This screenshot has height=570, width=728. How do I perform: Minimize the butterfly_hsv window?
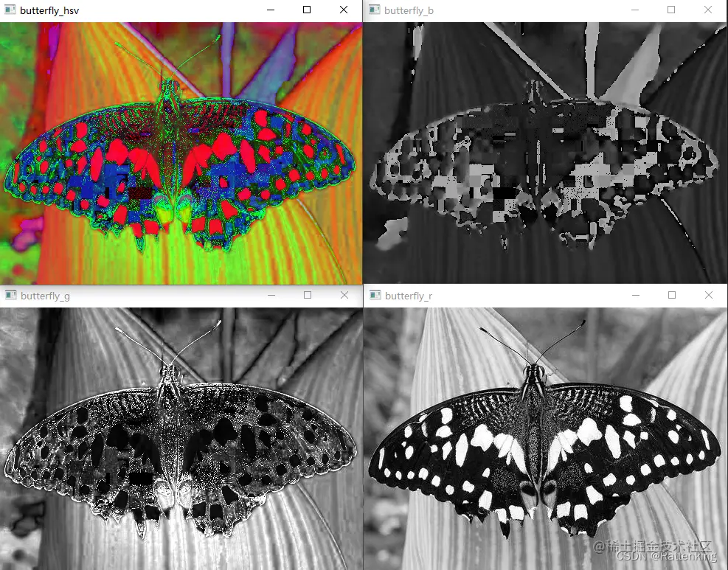click(271, 10)
